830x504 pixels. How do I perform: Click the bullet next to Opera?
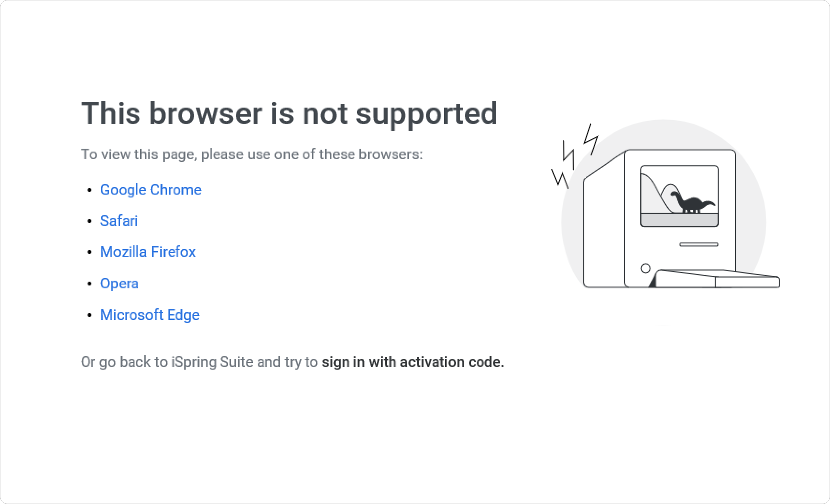click(90, 284)
